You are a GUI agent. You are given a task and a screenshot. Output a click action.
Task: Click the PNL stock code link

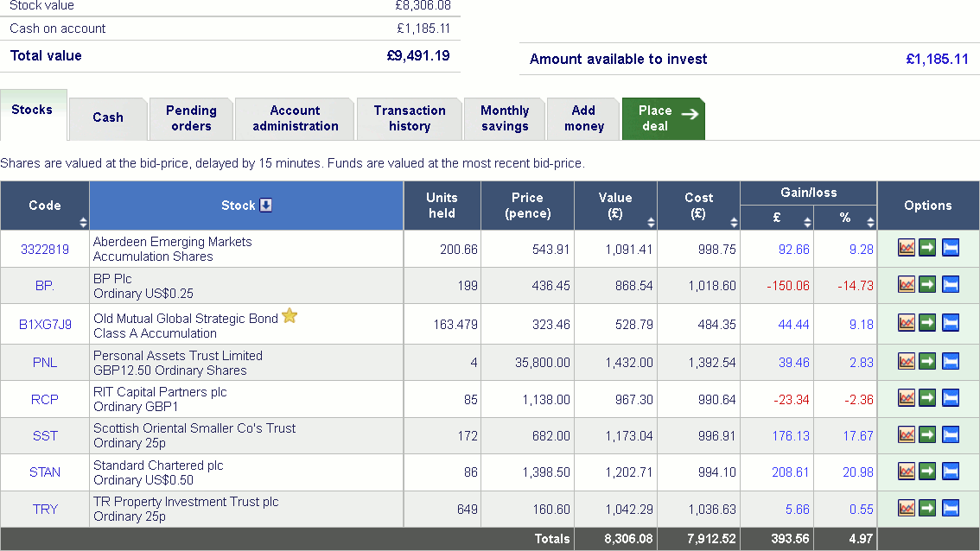coord(45,363)
